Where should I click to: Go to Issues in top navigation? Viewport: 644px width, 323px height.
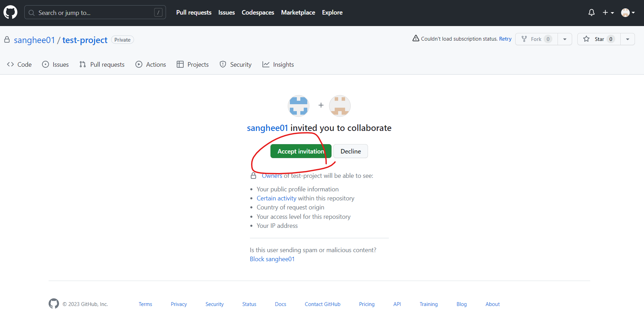226,13
